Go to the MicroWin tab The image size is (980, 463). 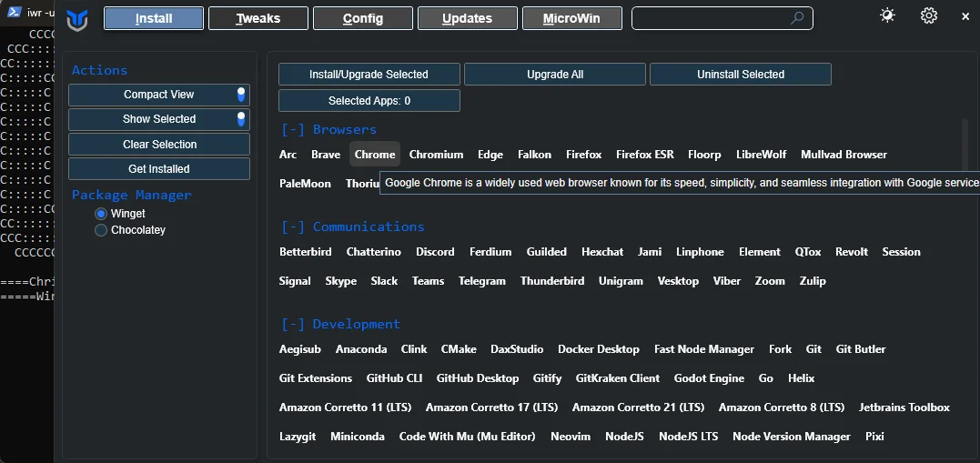coord(571,18)
